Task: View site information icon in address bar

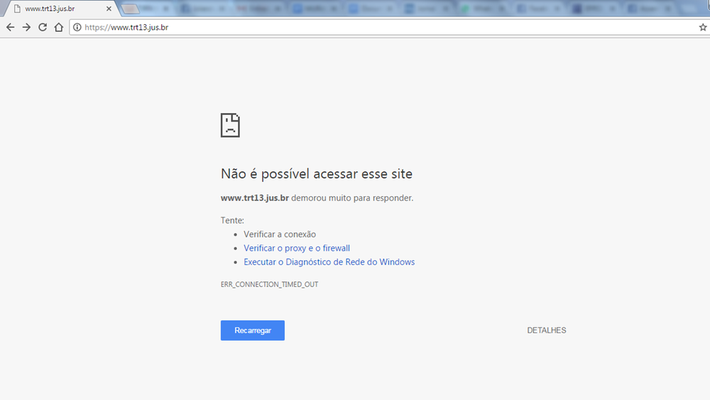Action: click(77, 28)
